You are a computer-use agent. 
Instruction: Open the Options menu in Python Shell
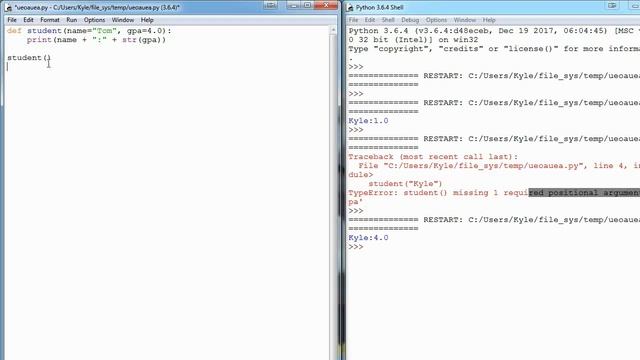[436, 20]
